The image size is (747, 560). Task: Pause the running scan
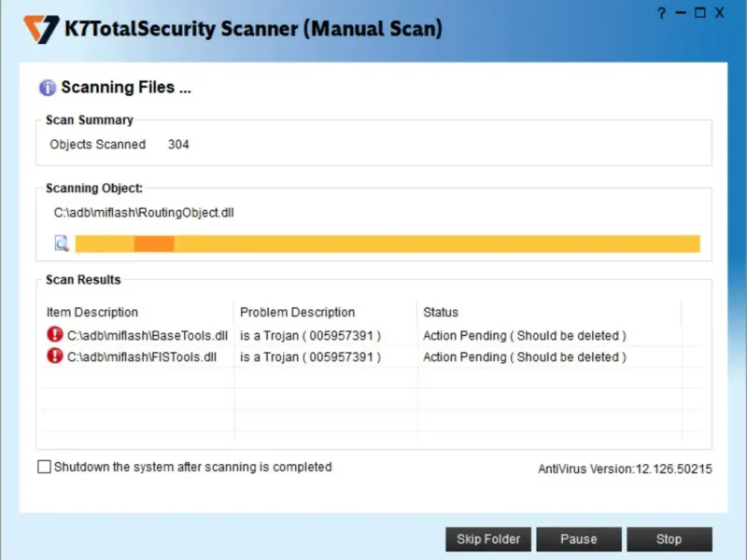[x=579, y=539]
